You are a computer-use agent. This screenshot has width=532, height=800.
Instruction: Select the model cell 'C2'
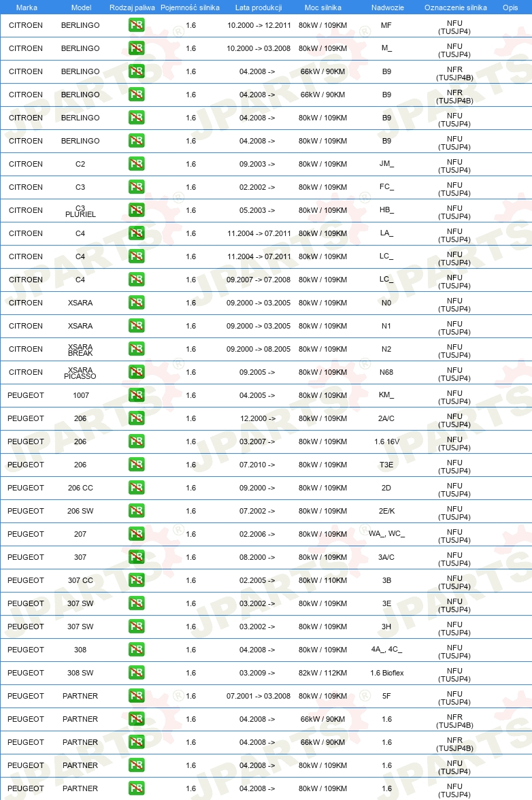click(x=80, y=164)
